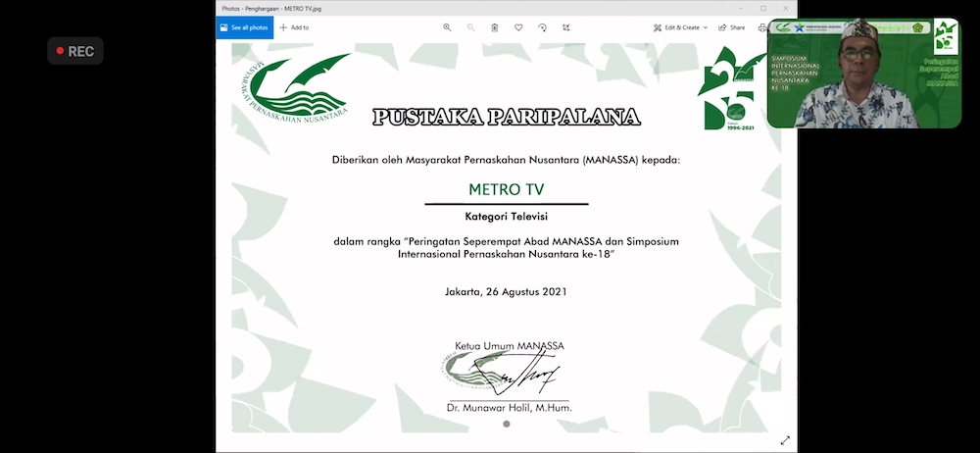Click the 'Jakarta, 26 Agustus 2021' date
Viewport: 980px width, 453px height.
tap(507, 291)
